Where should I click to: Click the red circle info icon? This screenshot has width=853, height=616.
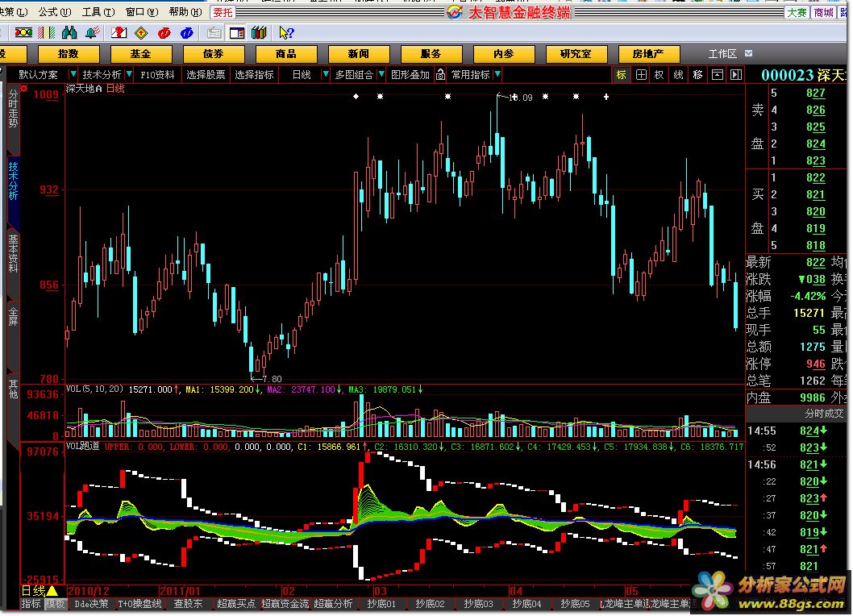click(x=164, y=32)
